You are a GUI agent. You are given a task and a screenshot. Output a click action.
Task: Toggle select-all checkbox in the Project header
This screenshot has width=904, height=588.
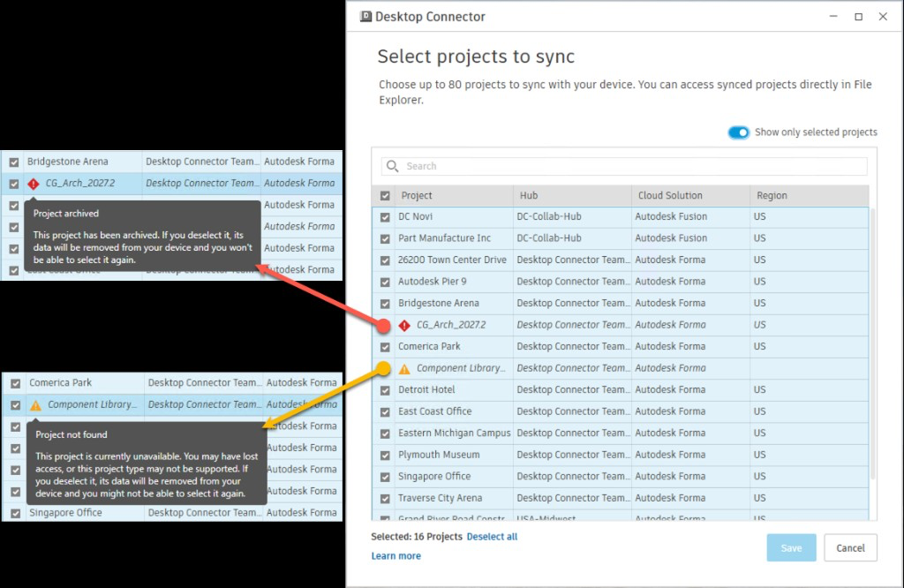click(x=385, y=196)
